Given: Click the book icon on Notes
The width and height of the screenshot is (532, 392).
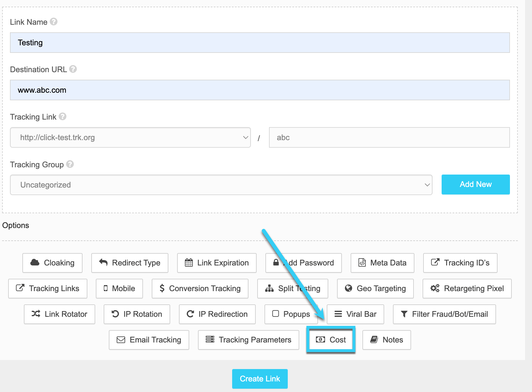Looking at the screenshot, I should [374, 339].
